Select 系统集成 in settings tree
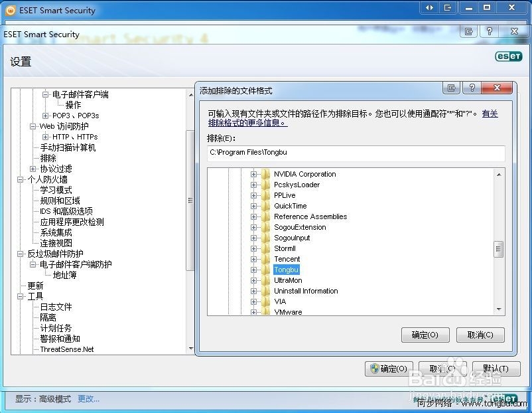The image size is (532, 413). (56, 232)
